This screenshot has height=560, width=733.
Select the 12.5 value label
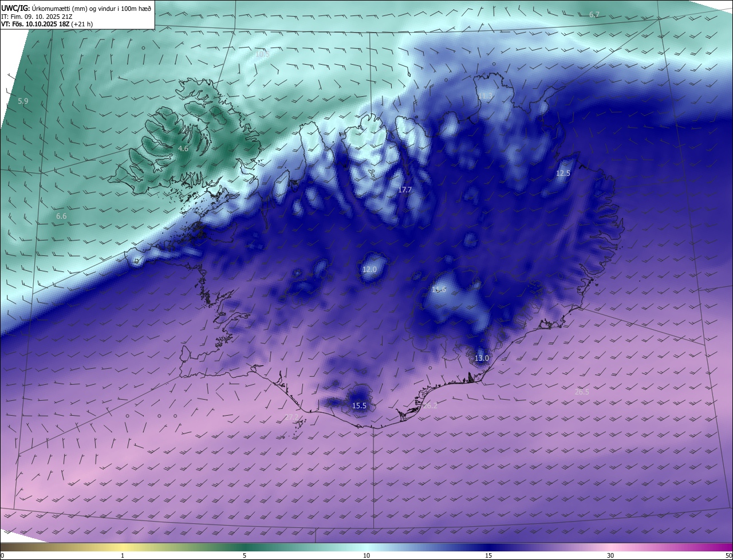click(563, 173)
